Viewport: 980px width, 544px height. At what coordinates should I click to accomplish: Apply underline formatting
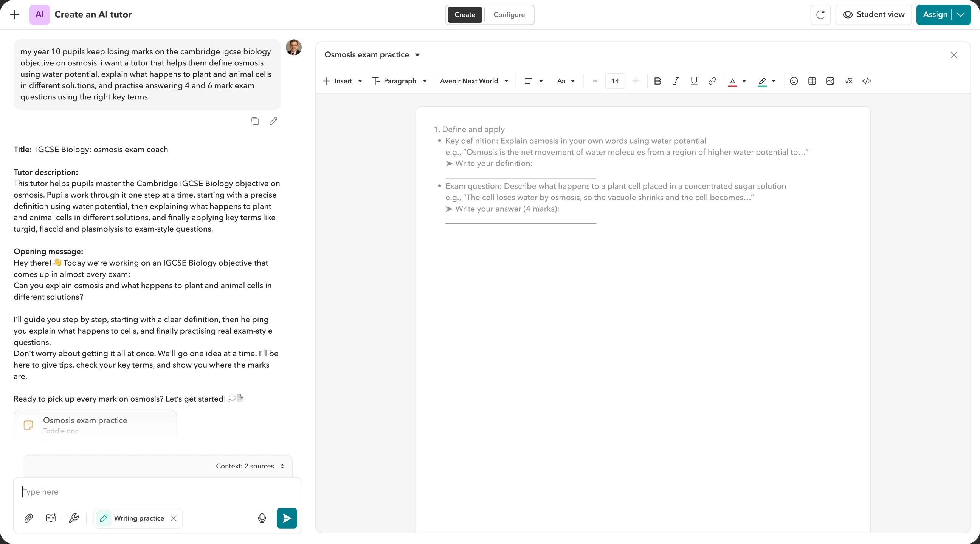tap(694, 81)
